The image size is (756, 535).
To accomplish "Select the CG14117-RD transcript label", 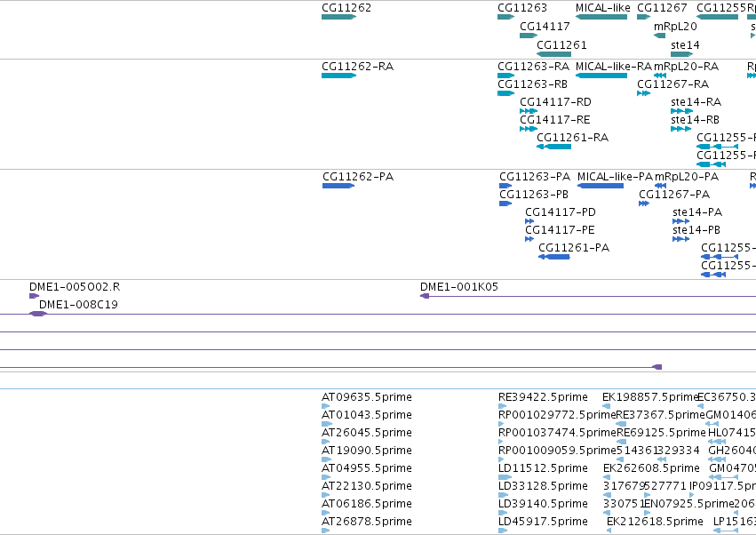I will (555, 102).
